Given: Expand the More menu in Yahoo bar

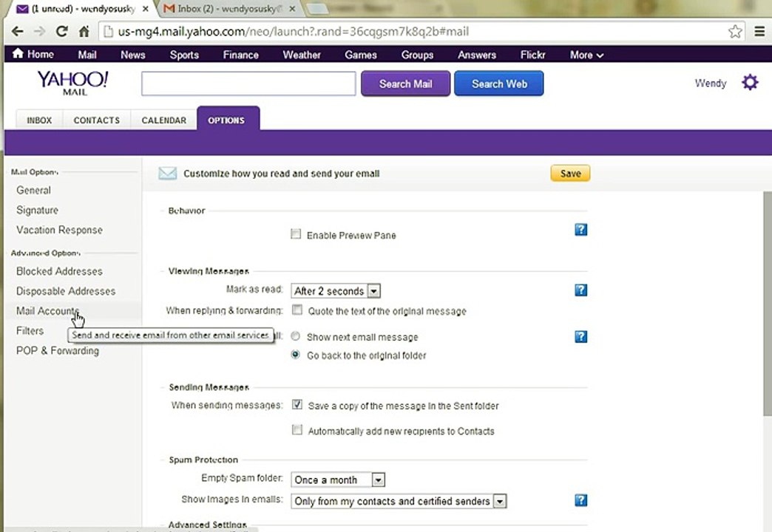Looking at the screenshot, I should point(586,55).
